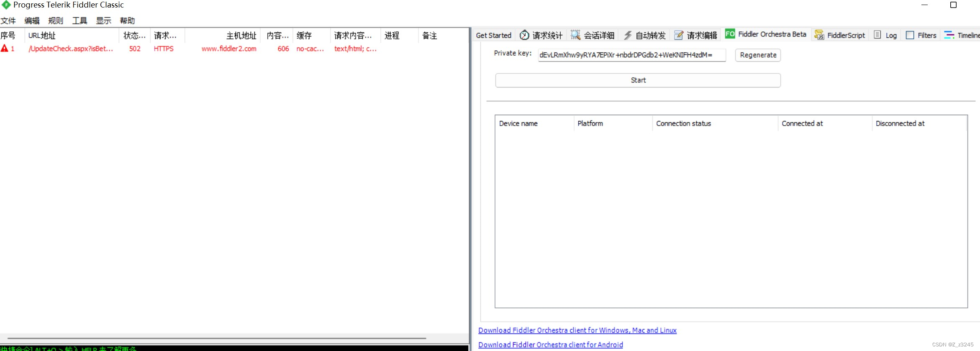This screenshot has height=351, width=980.
Task: Click the Fiddler logo icon in title bar
Action: [6, 5]
